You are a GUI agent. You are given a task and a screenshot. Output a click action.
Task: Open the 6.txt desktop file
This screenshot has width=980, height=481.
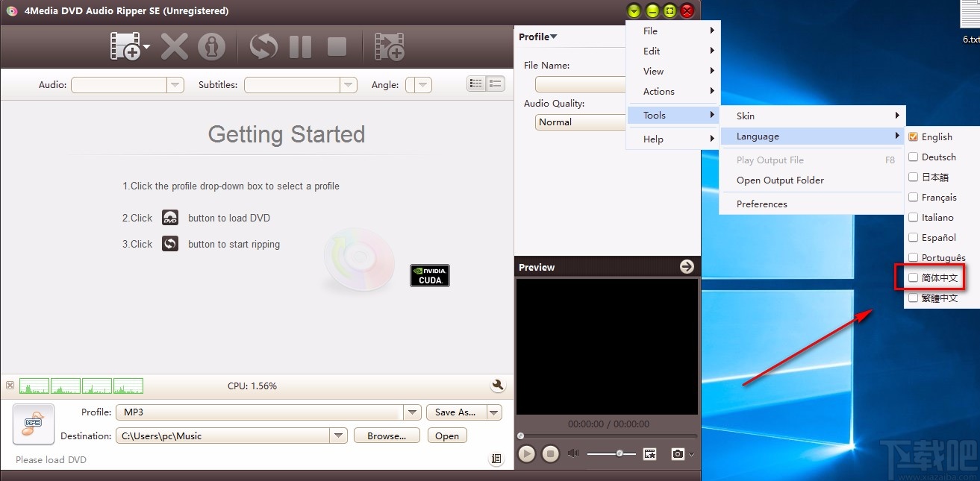[970, 24]
